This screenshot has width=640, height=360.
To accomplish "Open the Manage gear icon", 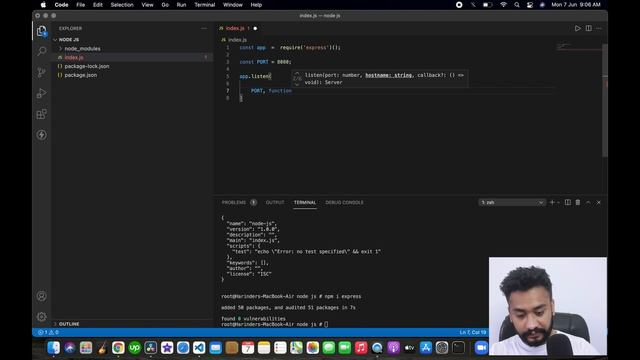I will point(42,316).
